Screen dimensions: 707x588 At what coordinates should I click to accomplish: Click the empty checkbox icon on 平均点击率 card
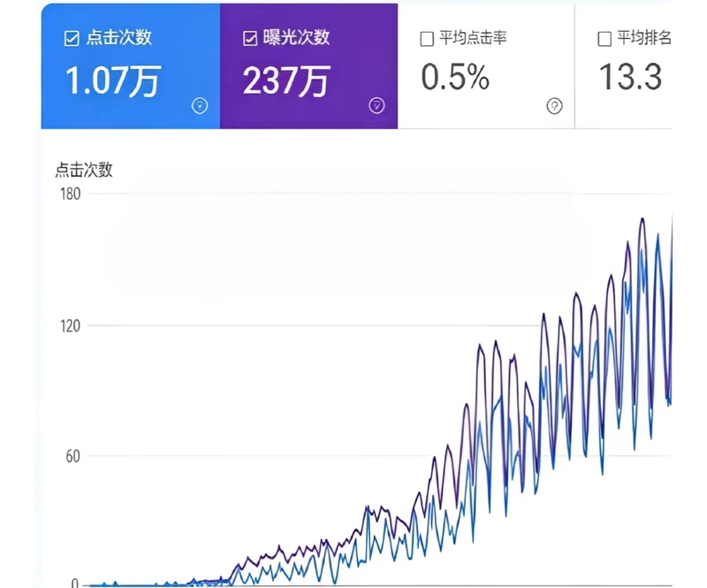pos(426,38)
